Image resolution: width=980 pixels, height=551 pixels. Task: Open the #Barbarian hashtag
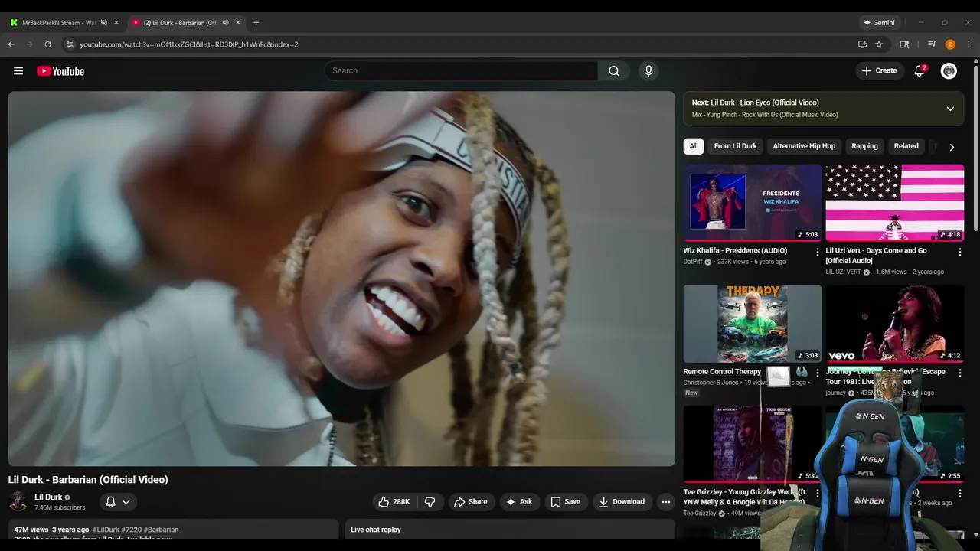161,530
